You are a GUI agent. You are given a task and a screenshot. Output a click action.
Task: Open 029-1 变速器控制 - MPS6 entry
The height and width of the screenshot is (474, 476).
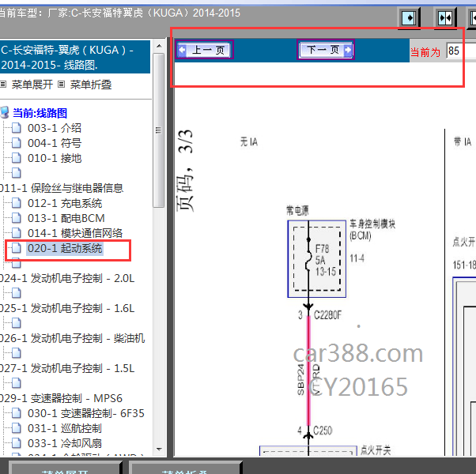(61, 398)
